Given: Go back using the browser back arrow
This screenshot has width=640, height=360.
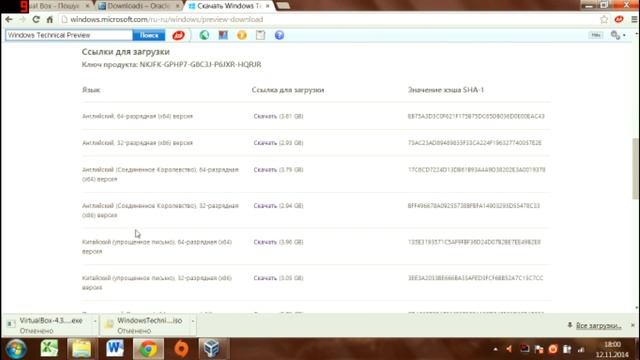Looking at the screenshot, I should click(9, 19).
